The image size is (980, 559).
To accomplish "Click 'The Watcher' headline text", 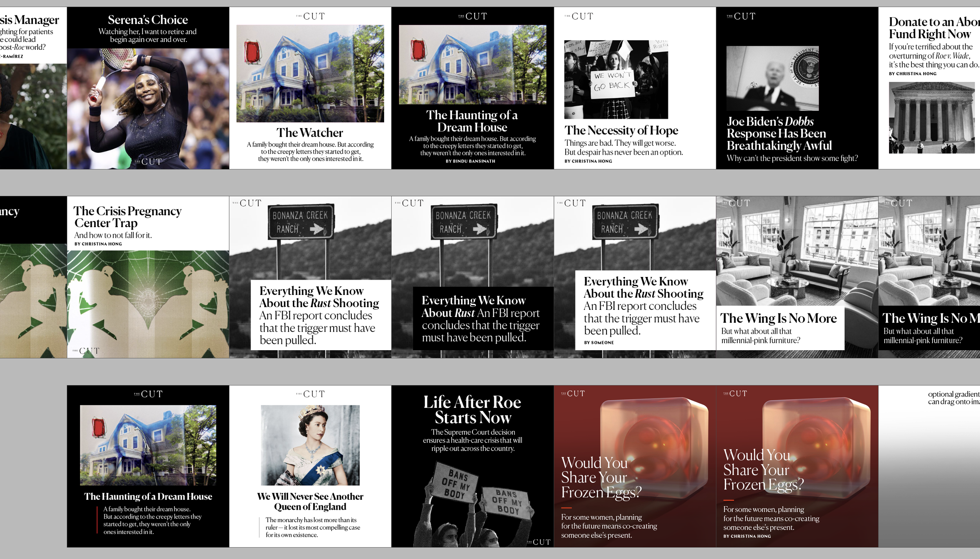I will tap(310, 133).
